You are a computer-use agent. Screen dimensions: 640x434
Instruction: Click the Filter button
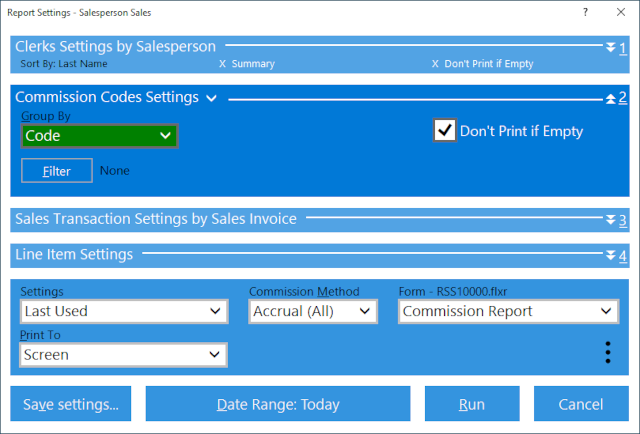(x=57, y=171)
